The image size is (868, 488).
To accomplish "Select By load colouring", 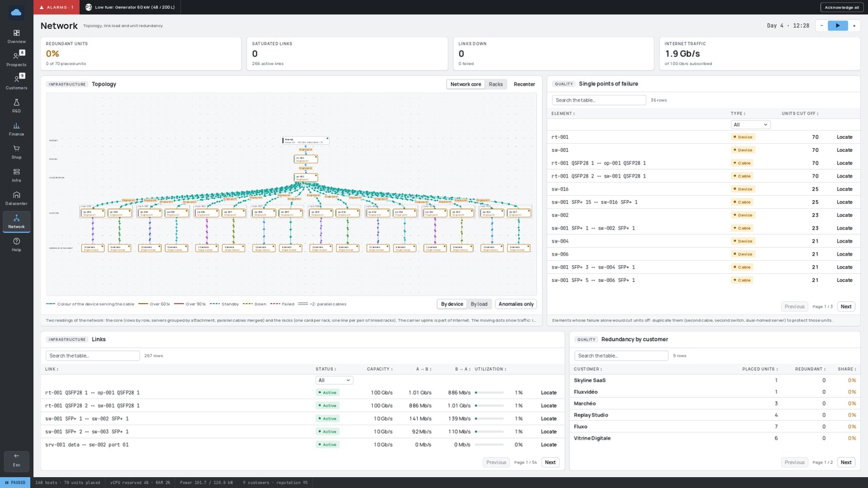I will click(x=479, y=304).
